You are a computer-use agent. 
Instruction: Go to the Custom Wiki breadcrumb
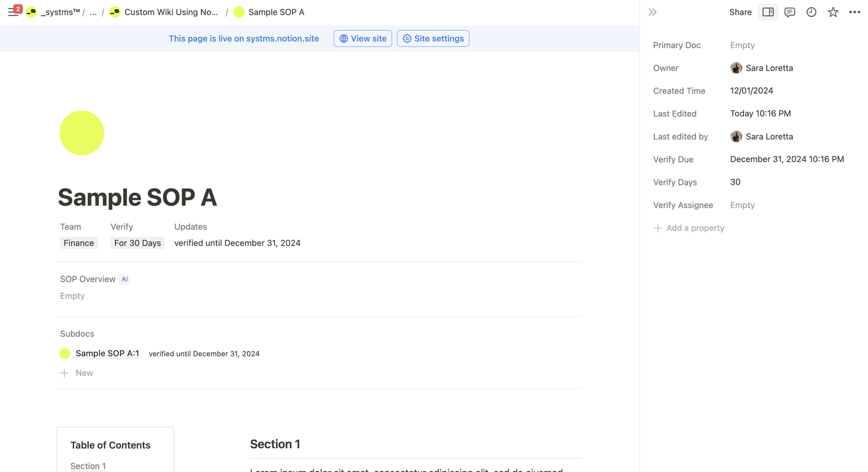(x=171, y=12)
